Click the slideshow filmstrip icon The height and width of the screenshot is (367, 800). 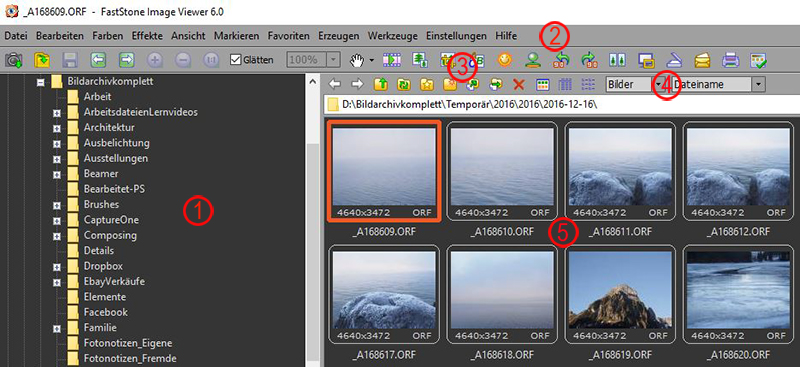pyautogui.click(x=392, y=60)
